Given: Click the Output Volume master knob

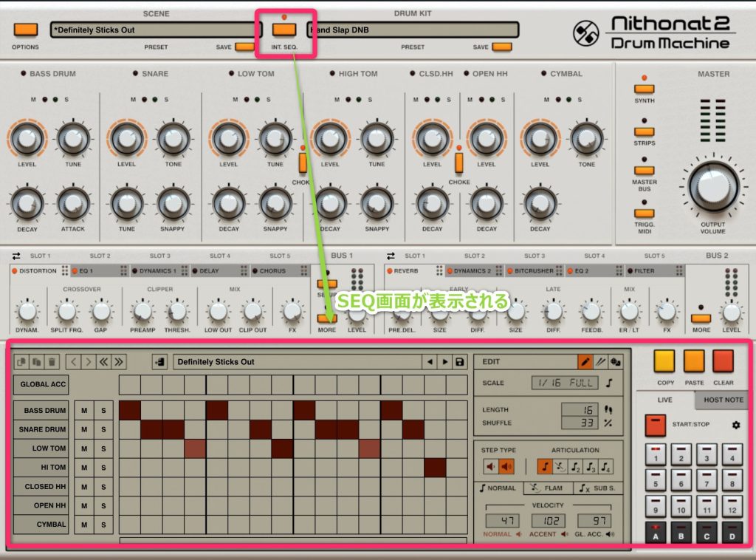Looking at the screenshot, I should pos(713,187).
